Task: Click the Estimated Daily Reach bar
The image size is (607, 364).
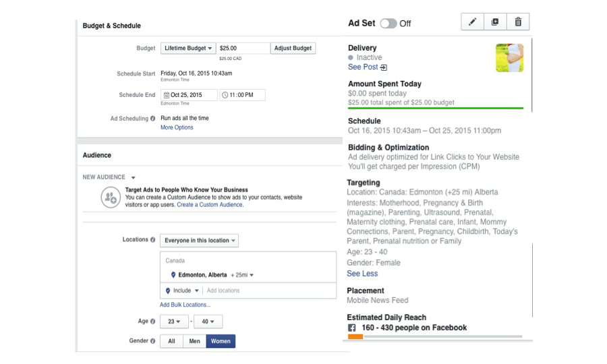Action: click(435, 336)
